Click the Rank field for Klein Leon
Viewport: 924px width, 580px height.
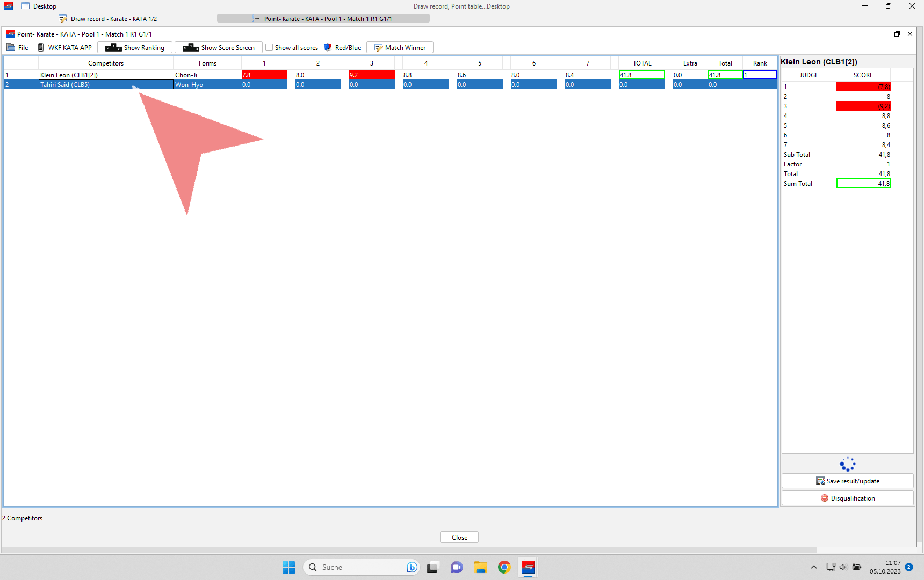tap(760, 75)
